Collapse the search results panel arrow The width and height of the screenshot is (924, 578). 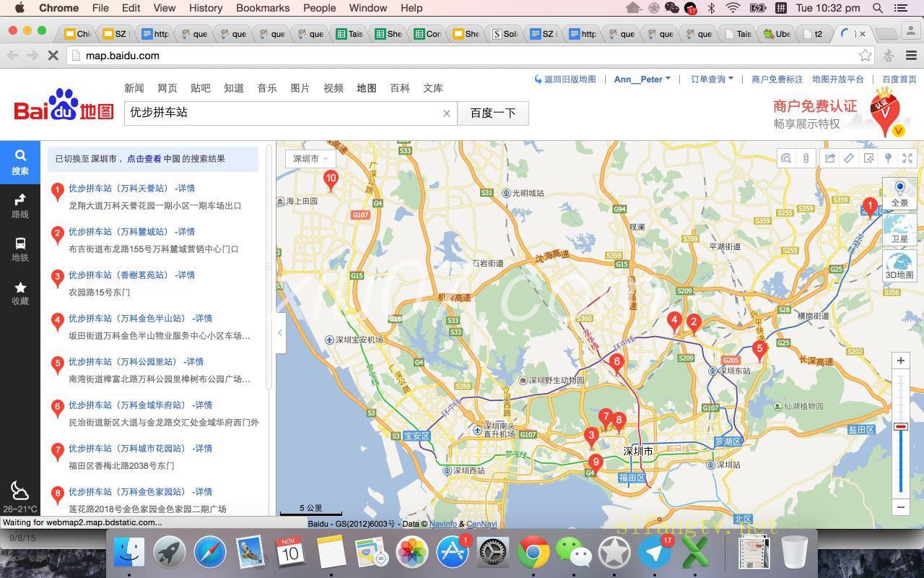[x=280, y=332]
